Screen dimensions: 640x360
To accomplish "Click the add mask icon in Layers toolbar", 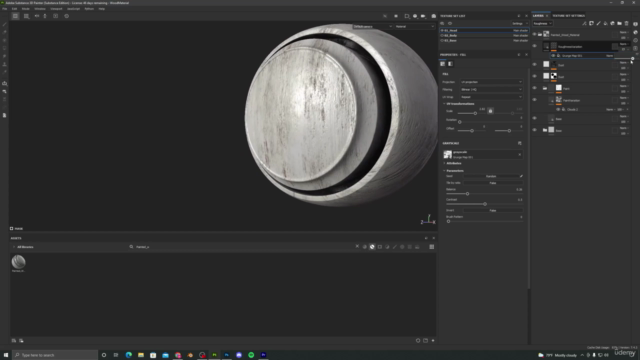I will (591, 24).
